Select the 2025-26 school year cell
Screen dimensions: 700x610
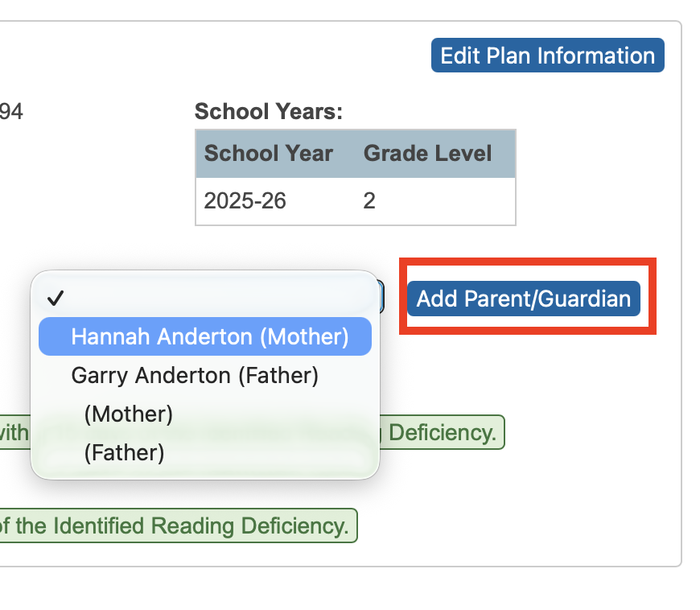click(245, 200)
